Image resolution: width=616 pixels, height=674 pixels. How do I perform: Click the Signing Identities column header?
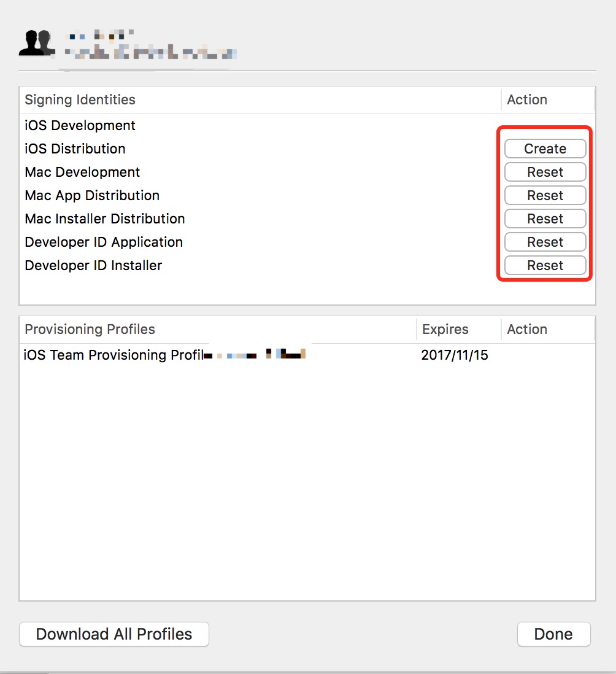(80, 99)
